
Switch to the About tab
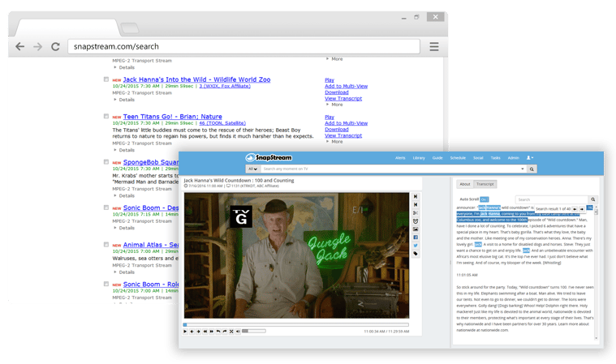(x=465, y=184)
